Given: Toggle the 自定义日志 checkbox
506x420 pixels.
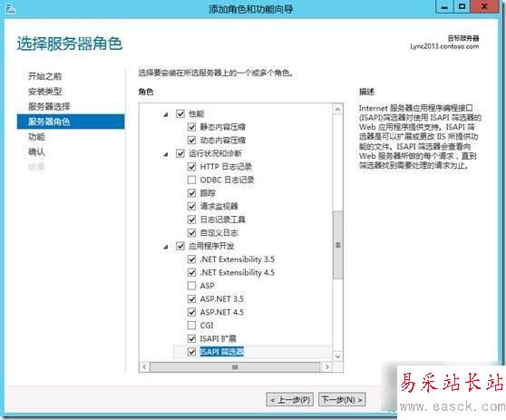Looking at the screenshot, I should 191,233.
